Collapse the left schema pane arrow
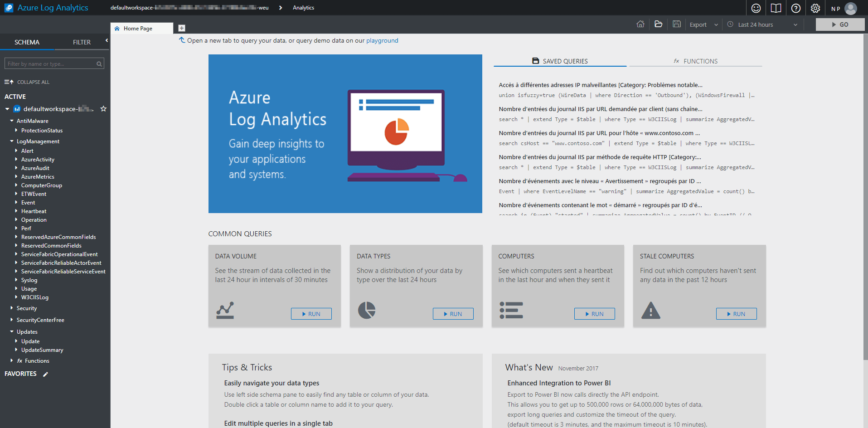The image size is (868, 428). [x=107, y=40]
